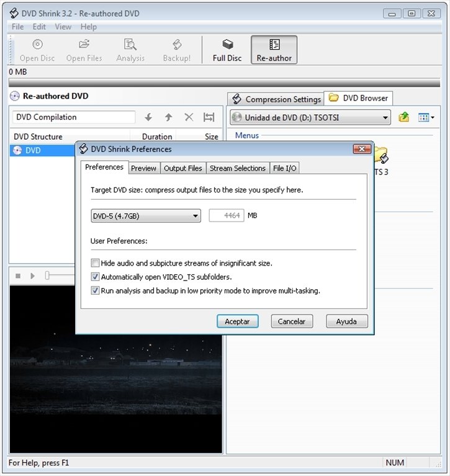Open the view style icon dropdown
Screen dimensions: 450x476
(426, 117)
